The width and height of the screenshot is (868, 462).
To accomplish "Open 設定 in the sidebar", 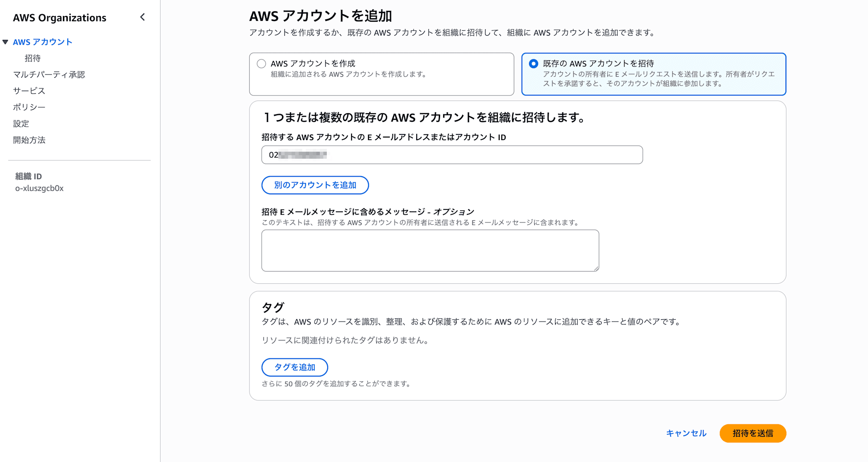I will [21, 124].
